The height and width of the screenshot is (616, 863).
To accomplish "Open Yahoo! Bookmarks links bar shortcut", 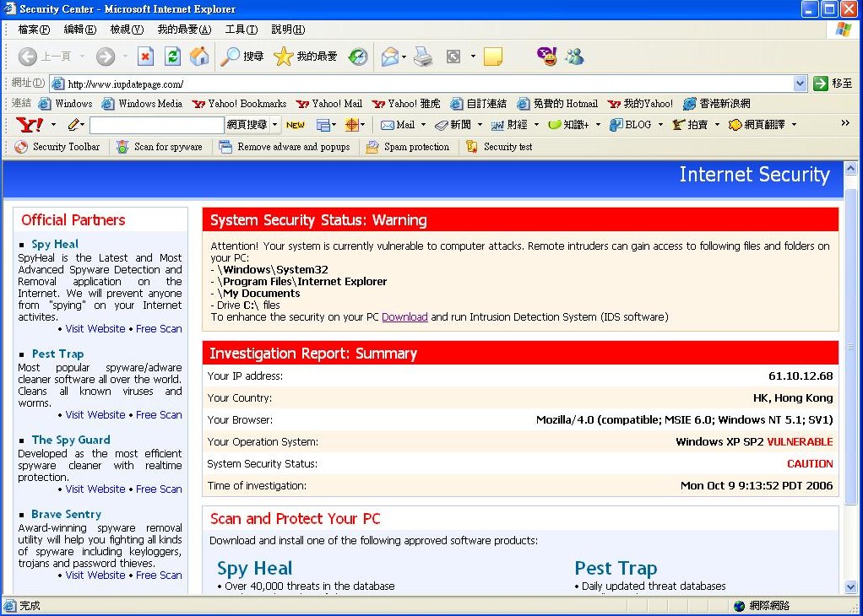I will [x=240, y=104].
